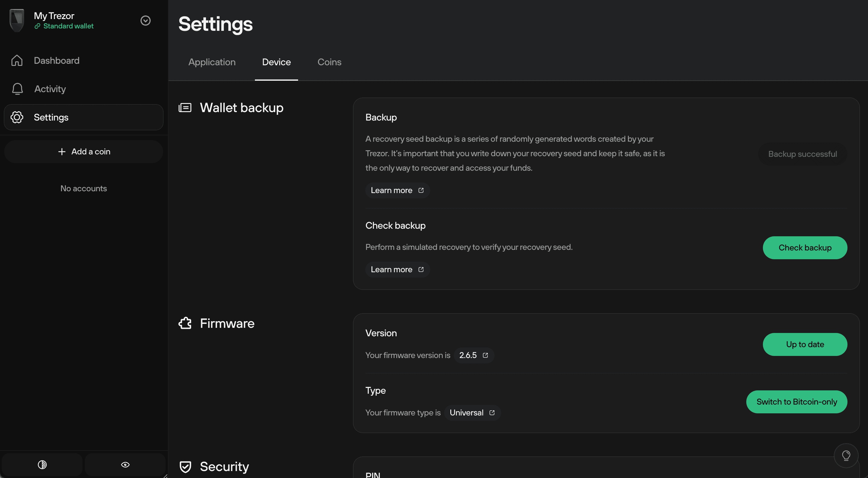This screenshot has width=868, height=478.
Task: Switch to the Device tab
Action: [276, 62]
